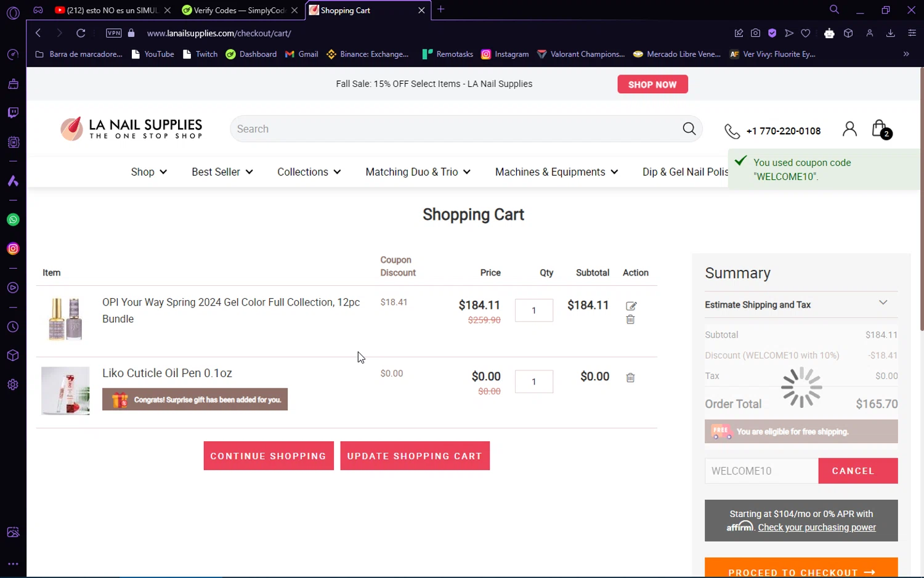Close the Shopping Cart tab
Screen dimensions: 924x578
click(421, 10)
